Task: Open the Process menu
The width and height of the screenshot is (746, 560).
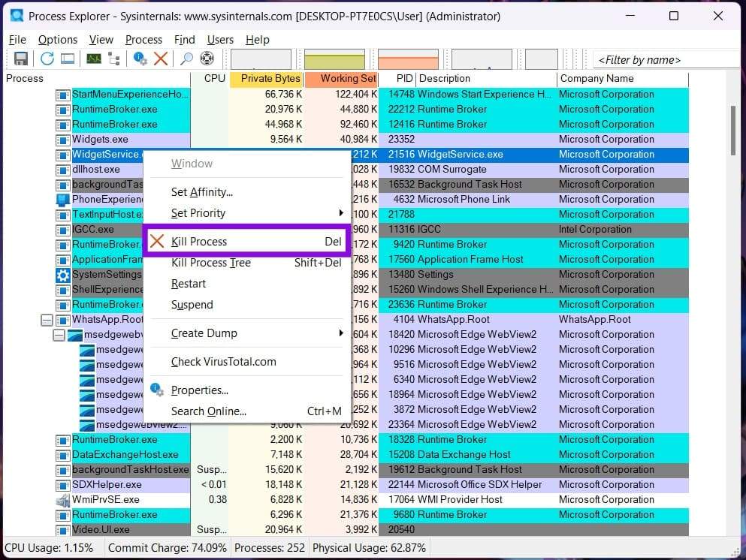Action: click(x=143, y=40)
